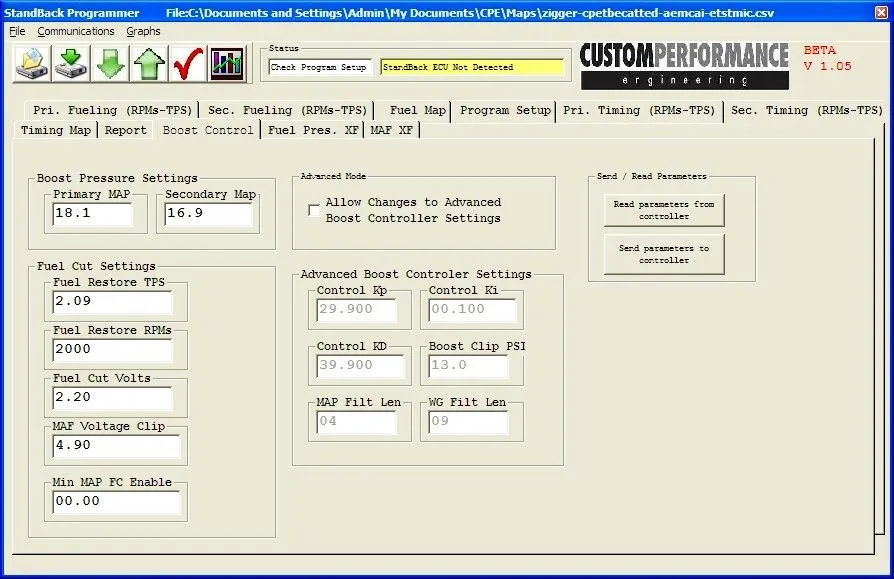Open the Communications menu

76,31
